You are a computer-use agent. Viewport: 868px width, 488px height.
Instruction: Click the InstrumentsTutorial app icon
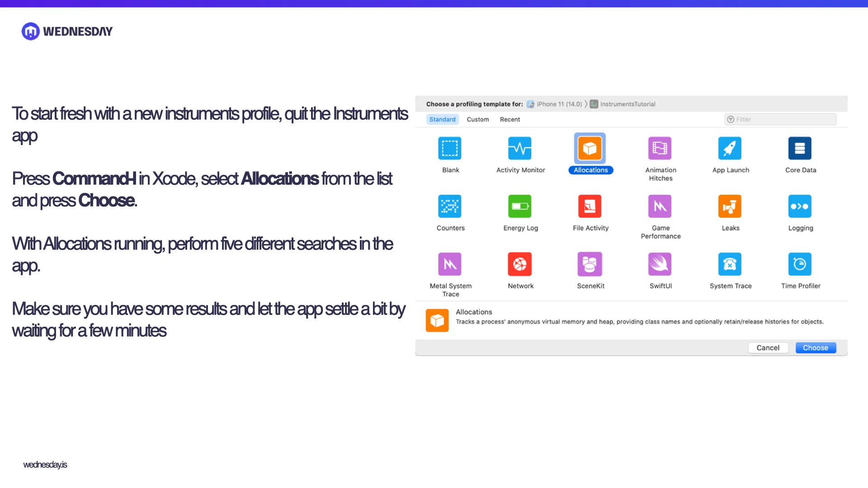pyautogui.click(x=594, y=104)
